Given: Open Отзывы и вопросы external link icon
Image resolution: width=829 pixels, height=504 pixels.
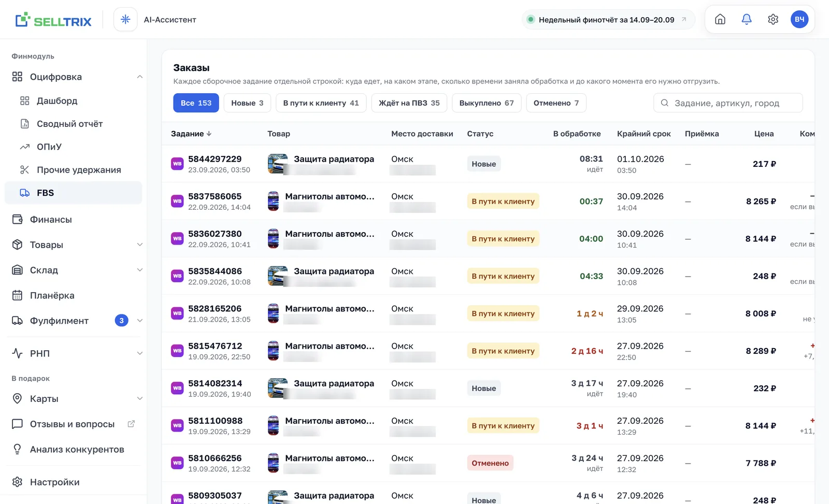Looking at the screenshot, I should click(131, 424).
